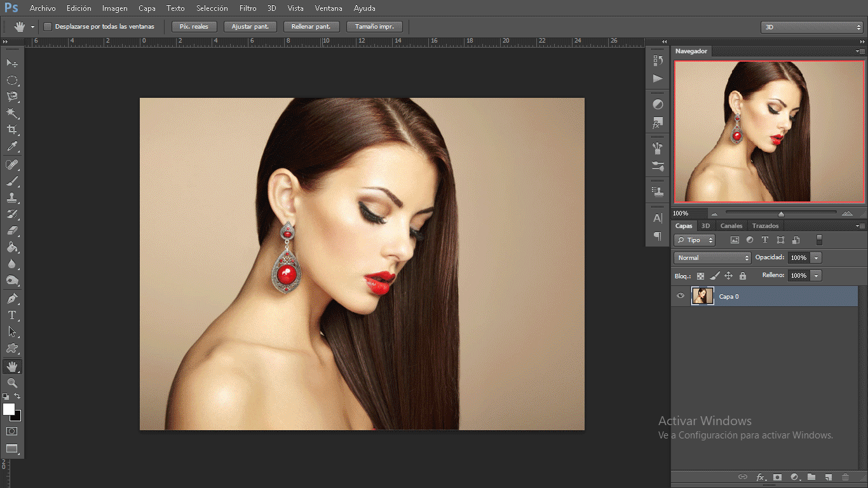This screenshot has width=868, height=488.
Task: Select the Eraser tool
Action: [12, 231]
